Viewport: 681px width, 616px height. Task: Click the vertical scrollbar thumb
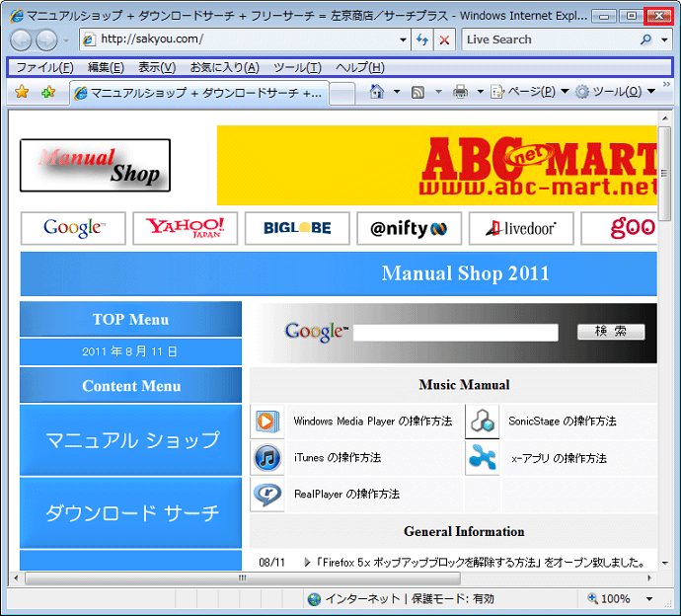(x=664, y=174)
